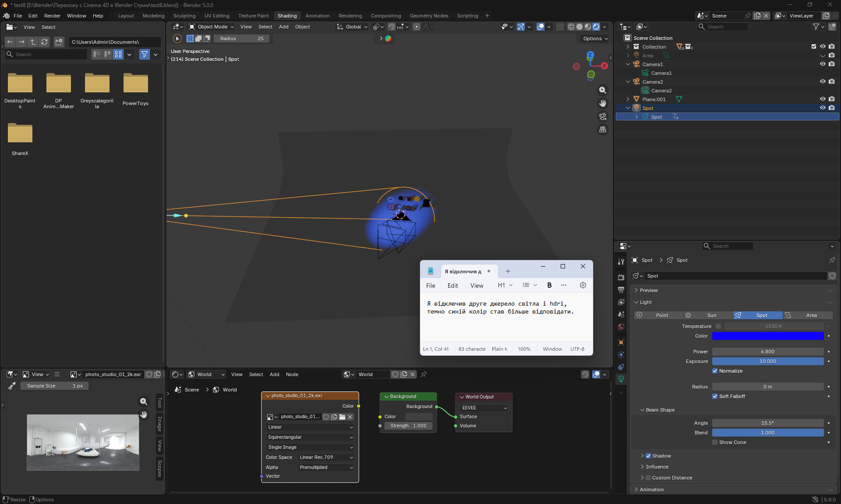The image size is (841, 504).
Task: Enable the Show Cone checkbox
Action: point(715,442)
